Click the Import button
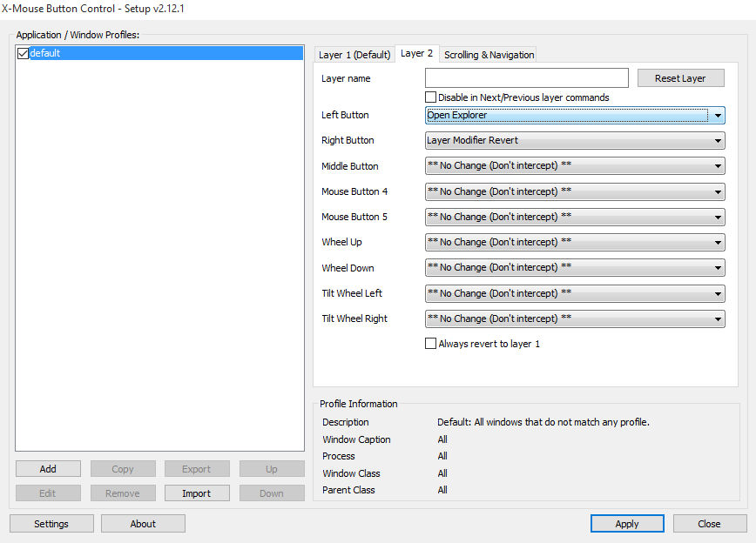 click(x=196, y=493)
